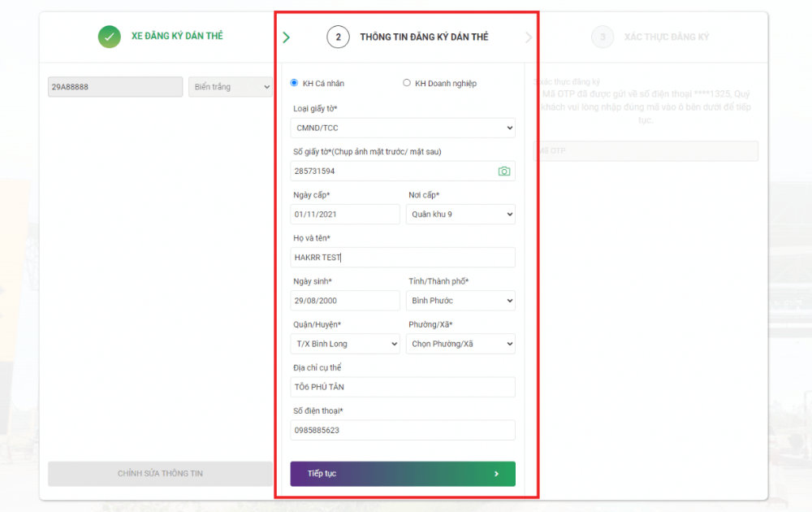The height and width of the screenshot is (512, 812).
Task: Click the Chỉnh sửa thông tin button
Action: [160, 474]
